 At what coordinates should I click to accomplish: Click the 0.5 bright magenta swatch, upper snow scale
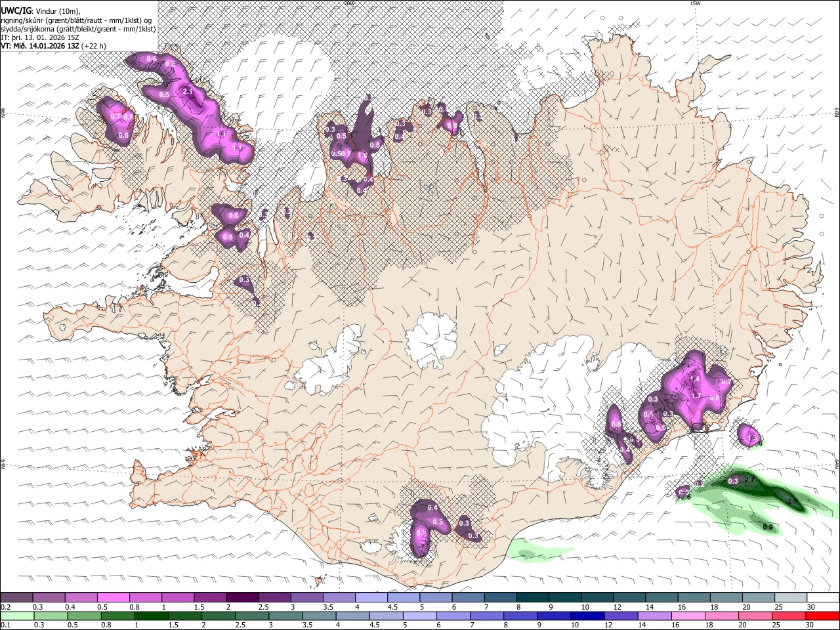coord(113,597)
